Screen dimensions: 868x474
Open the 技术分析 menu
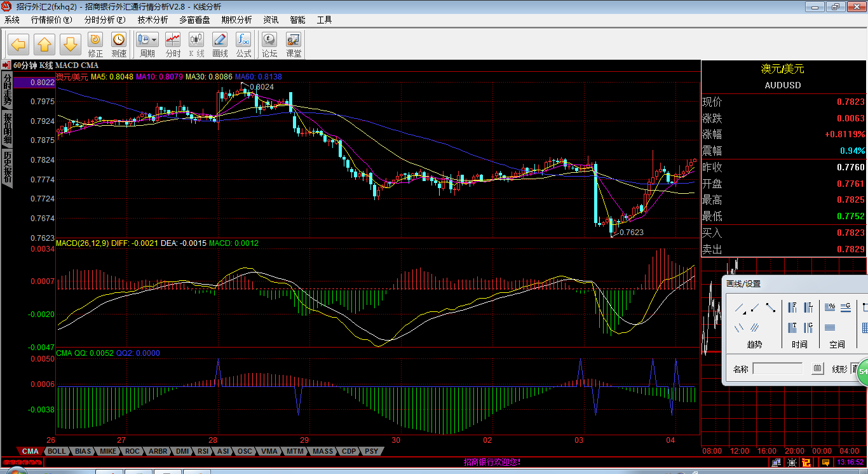tap(153, 20)
